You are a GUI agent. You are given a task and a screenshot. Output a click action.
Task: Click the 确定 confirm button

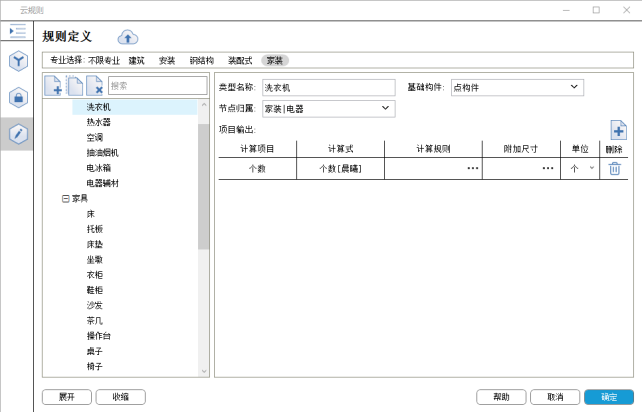coord(608,396)
